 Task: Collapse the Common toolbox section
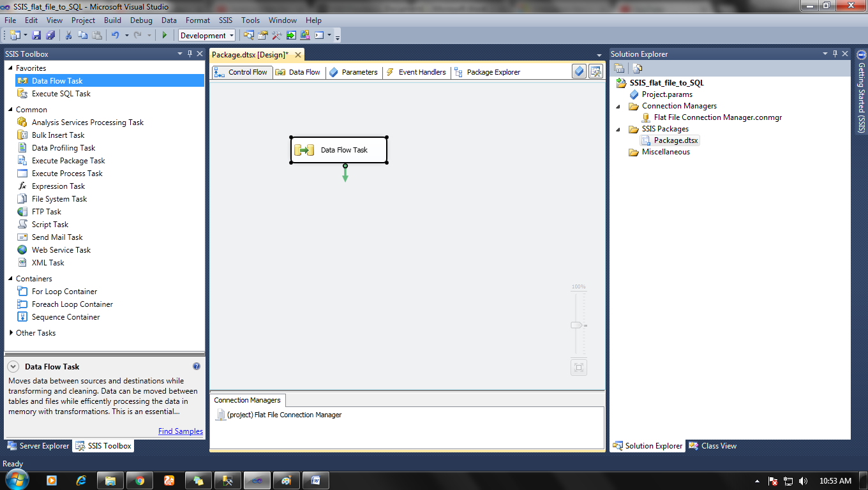[11, 110]
